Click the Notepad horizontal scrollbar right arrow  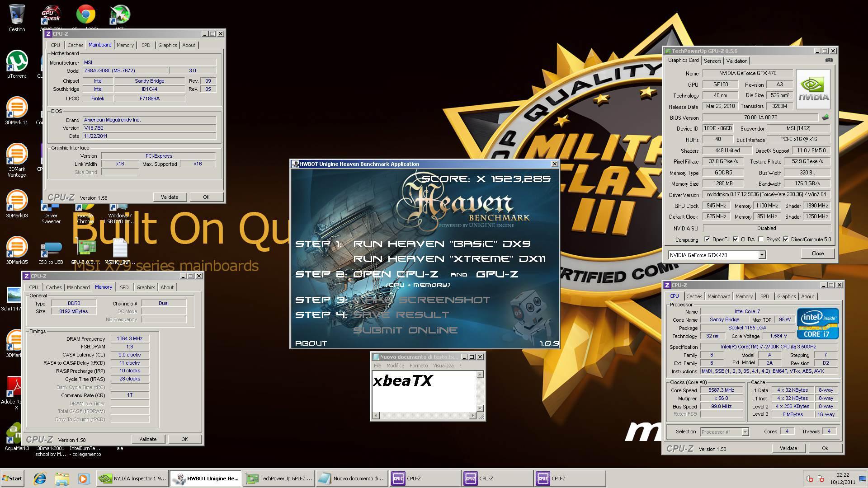click(473, 416)
